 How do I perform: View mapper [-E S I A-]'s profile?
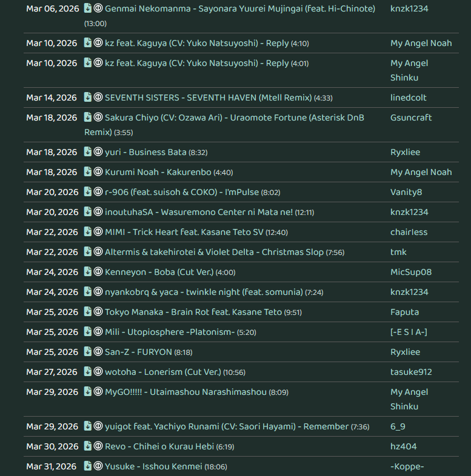pos(409,332)
